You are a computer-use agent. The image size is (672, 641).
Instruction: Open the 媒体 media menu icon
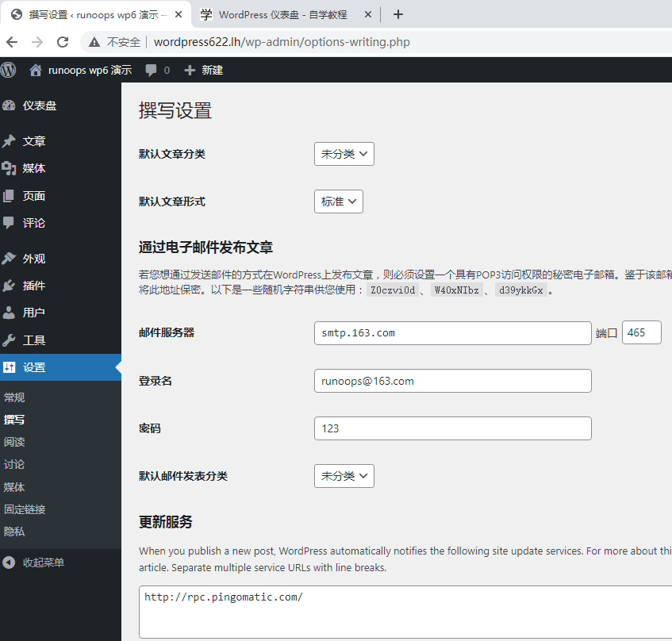(10, 168)
